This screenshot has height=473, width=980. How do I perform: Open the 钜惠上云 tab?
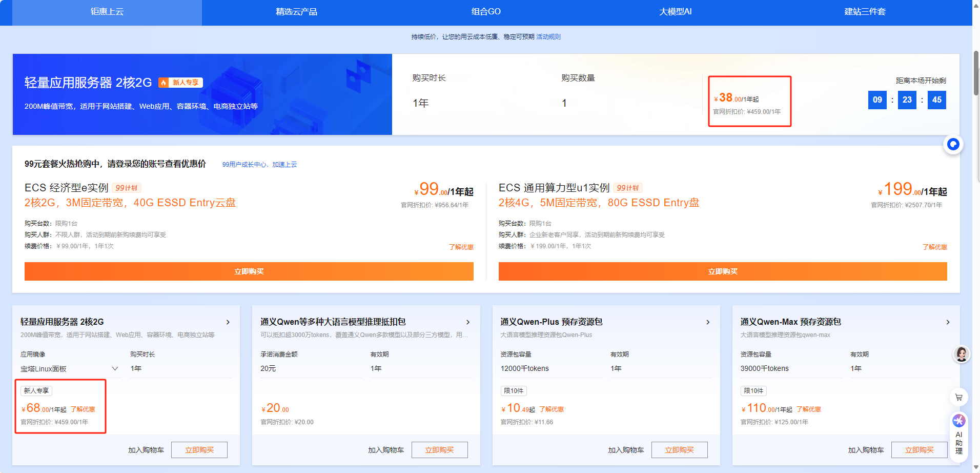click(x=107, y=12)
